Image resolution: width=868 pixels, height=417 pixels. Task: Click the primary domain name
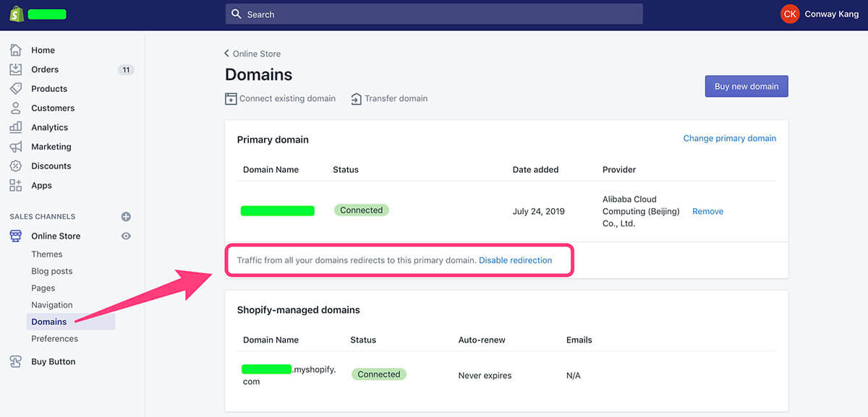tap(278, 211)
